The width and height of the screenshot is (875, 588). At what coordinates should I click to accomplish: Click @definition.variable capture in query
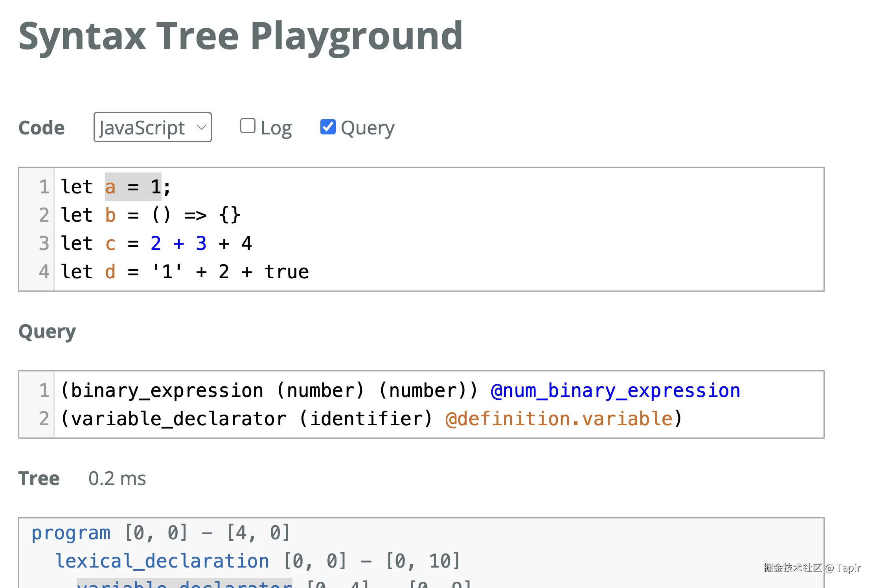coord(559,419)
